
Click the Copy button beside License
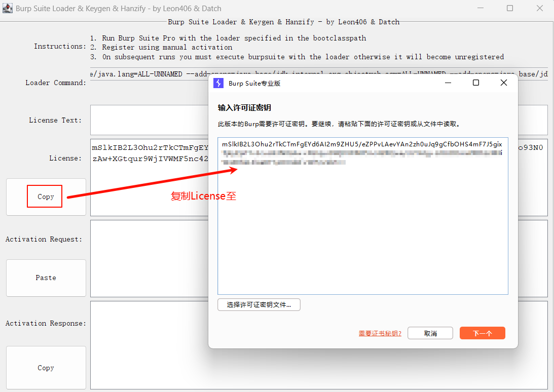[46, 197]
